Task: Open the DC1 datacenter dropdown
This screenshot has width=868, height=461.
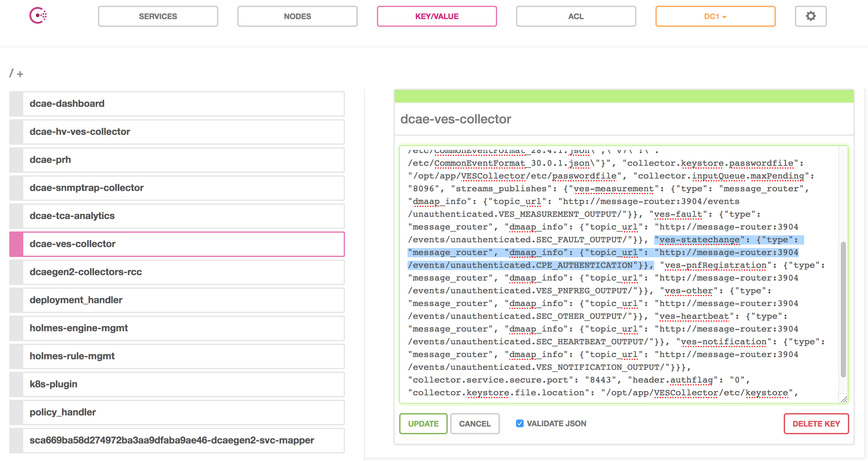Action: [715, 16]
